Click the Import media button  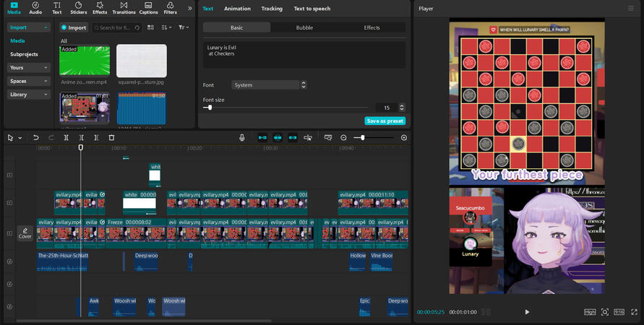pyautogui.click(x=74, y=27)
